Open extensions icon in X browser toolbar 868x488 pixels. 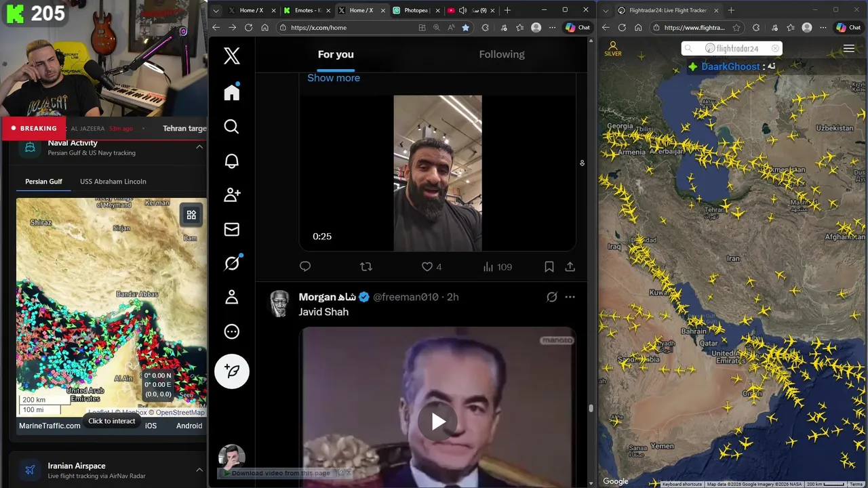(485, 27)
